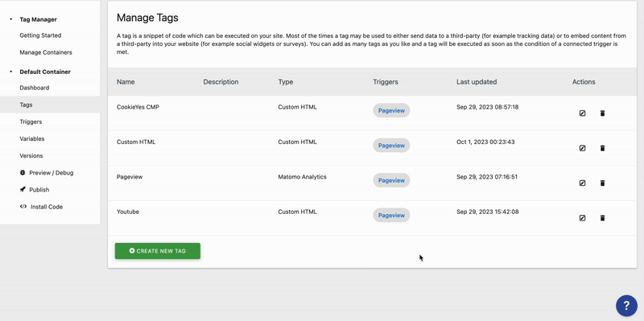
Task: Click the rocket icon beside Publish
Action: (x=23, y=190)
